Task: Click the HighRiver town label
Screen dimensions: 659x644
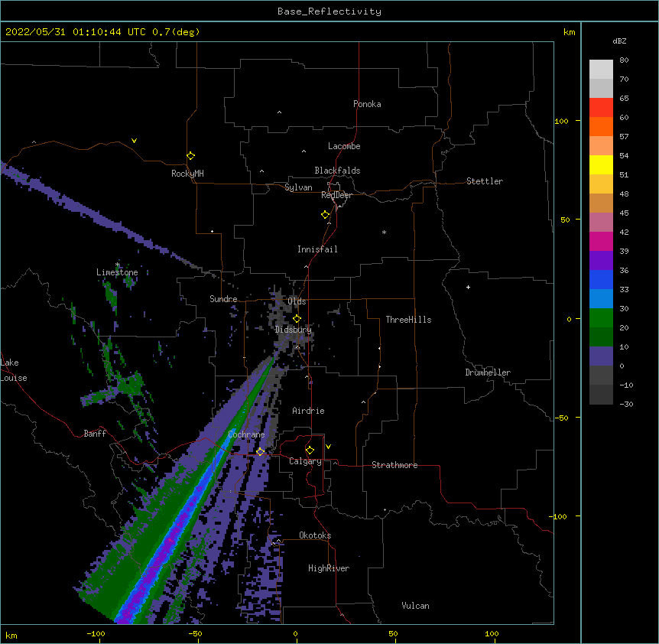Action: click(329, 568)
